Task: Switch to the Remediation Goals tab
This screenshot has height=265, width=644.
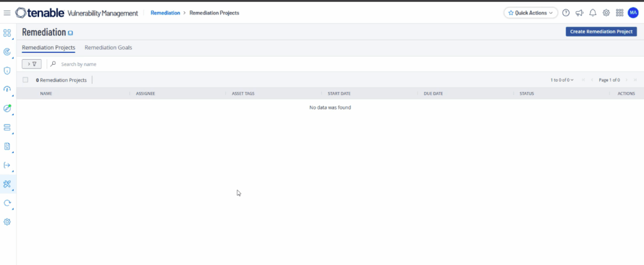Action: click(x=108, y=48)
